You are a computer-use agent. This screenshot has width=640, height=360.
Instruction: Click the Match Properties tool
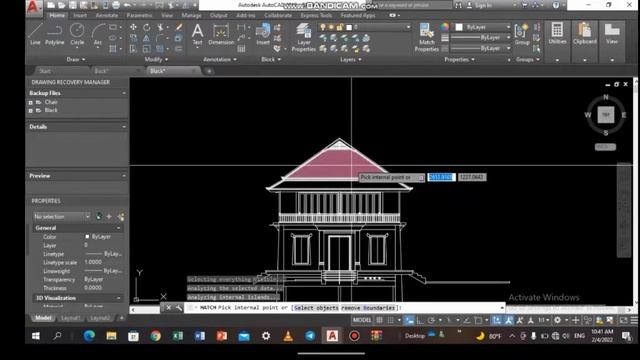click(427, 38)
